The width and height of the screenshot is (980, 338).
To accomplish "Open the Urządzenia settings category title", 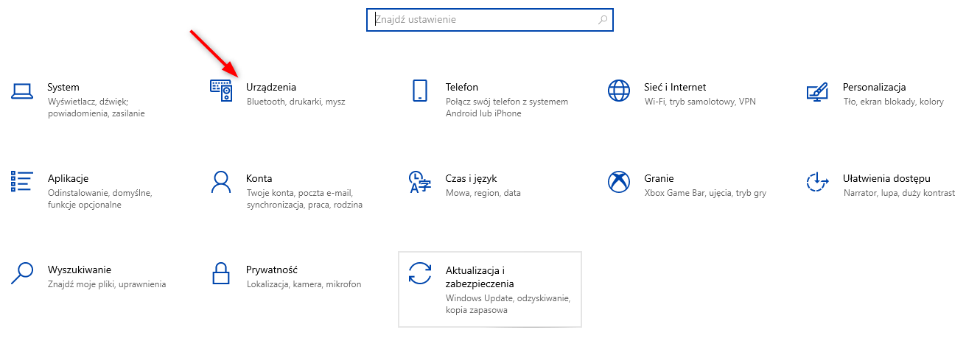I will (x=271, y=87).
